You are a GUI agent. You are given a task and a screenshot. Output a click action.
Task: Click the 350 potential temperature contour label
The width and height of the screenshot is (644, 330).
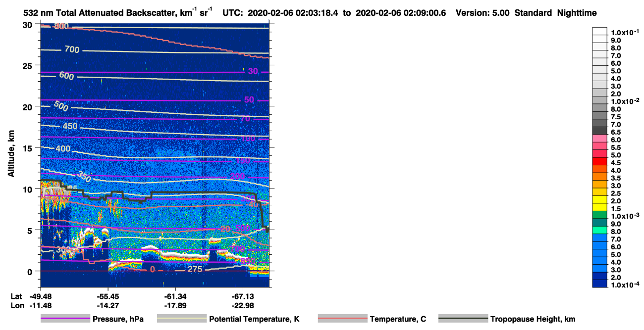pyautogui.click(x=85, y=176)
